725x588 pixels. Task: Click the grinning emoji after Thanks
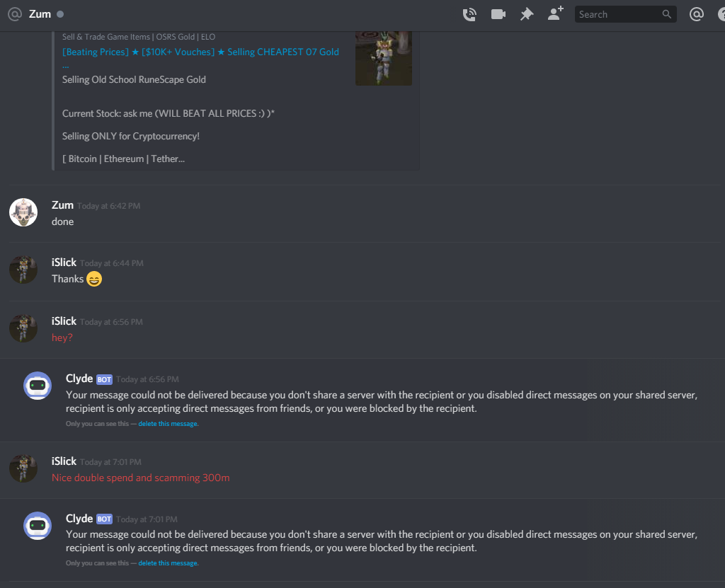[94, 279]
